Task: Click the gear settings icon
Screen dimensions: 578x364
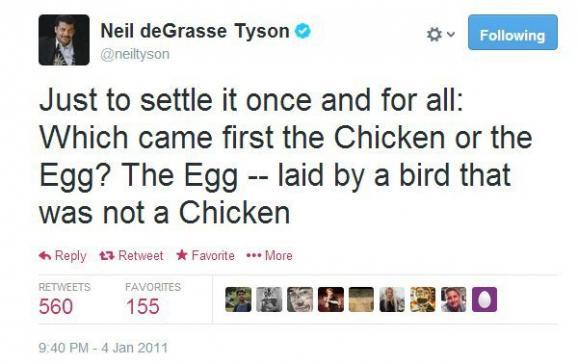Action: 434,35
